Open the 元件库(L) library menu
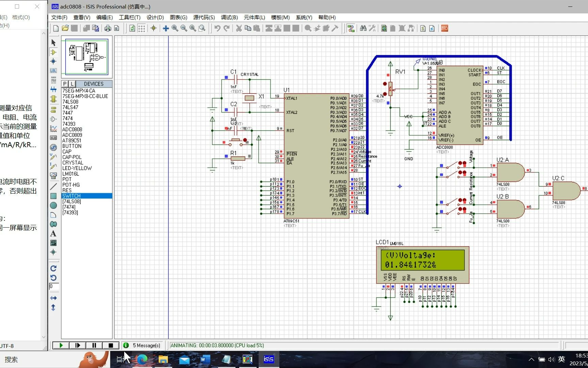Viewport: 588px width, 368px height. pyautogui.click(x=254, y=17)
